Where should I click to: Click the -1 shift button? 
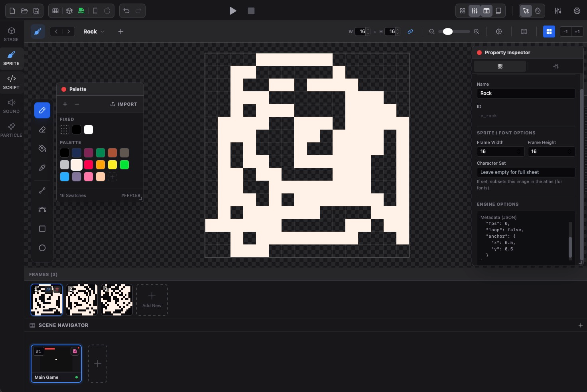click(565, 32)
